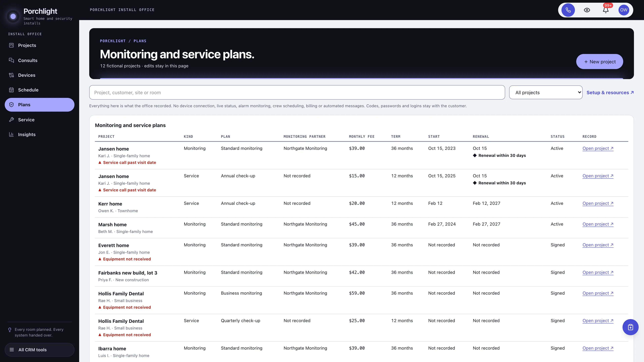Go to Consults in sidebar

(40, 60)
